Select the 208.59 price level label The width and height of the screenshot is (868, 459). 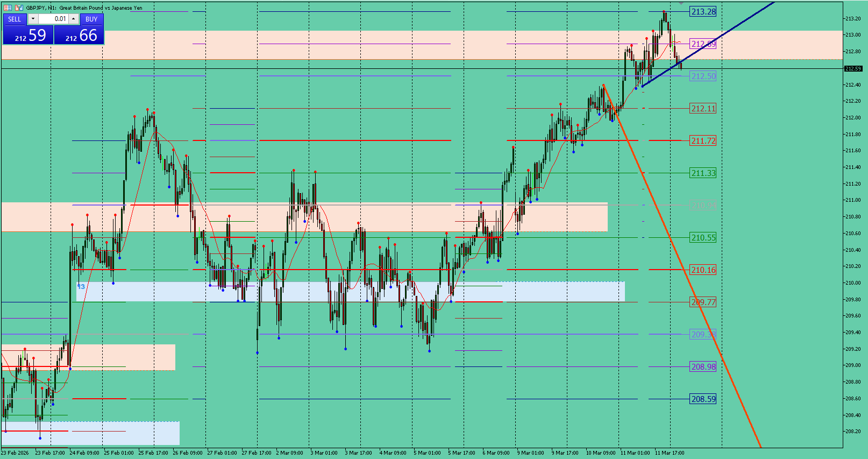point(703,399)
